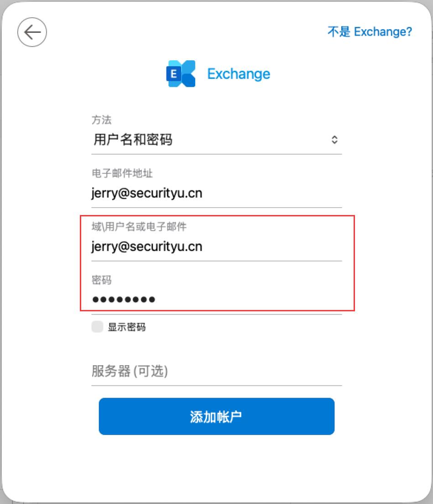Enable the 显示密码 checkbox
Screen dimensions: 433x504
[x=97, y=326]
